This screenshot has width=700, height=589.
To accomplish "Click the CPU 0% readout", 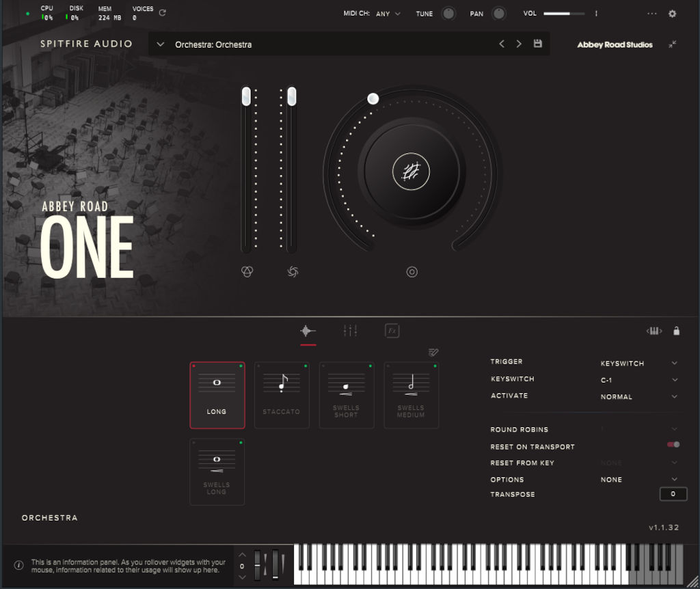I will [47, 13].
